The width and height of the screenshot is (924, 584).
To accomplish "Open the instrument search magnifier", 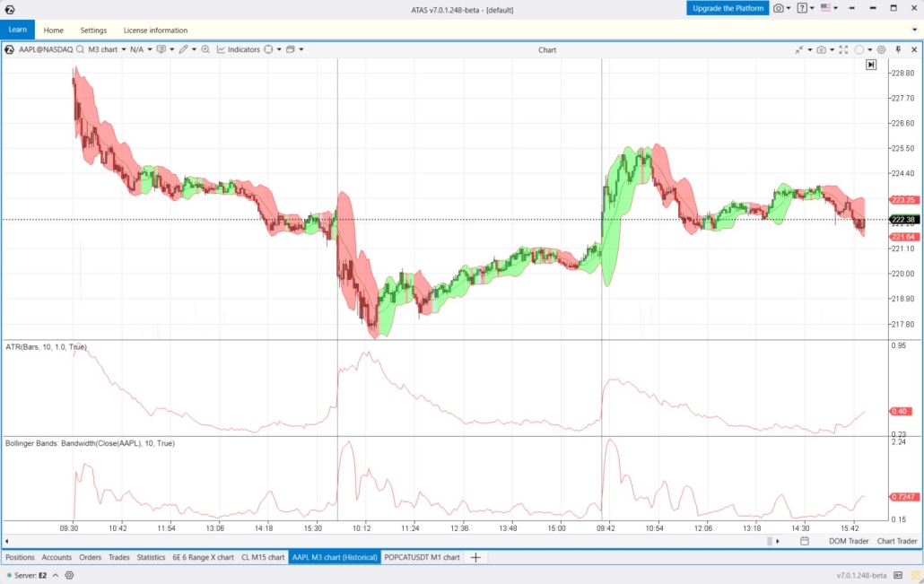I will 81,49.
